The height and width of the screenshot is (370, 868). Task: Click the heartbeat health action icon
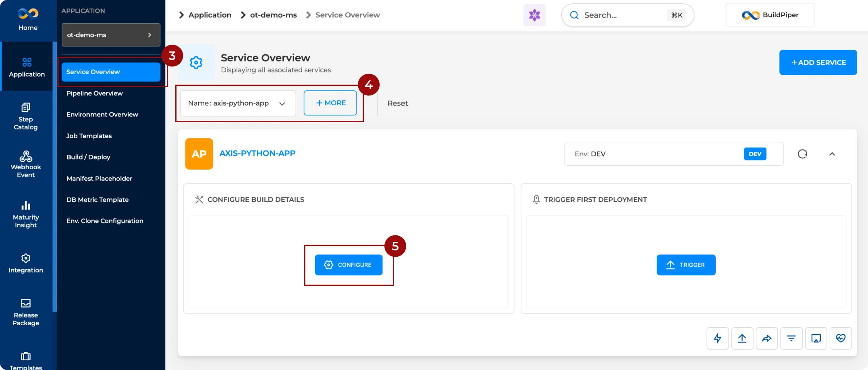click(x=841, y=339)
